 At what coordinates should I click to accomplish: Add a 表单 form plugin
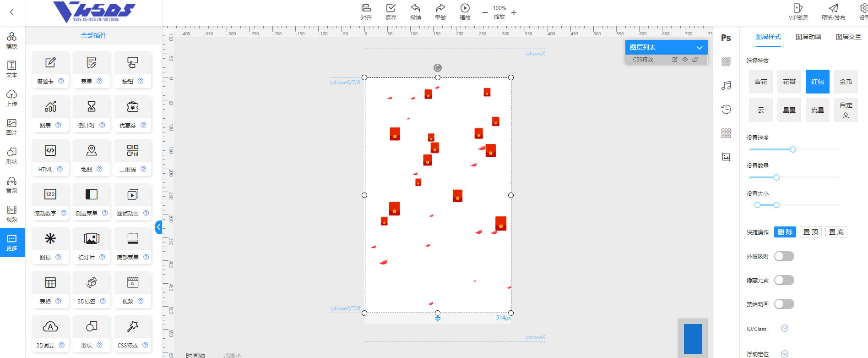(x=92, y=70)
